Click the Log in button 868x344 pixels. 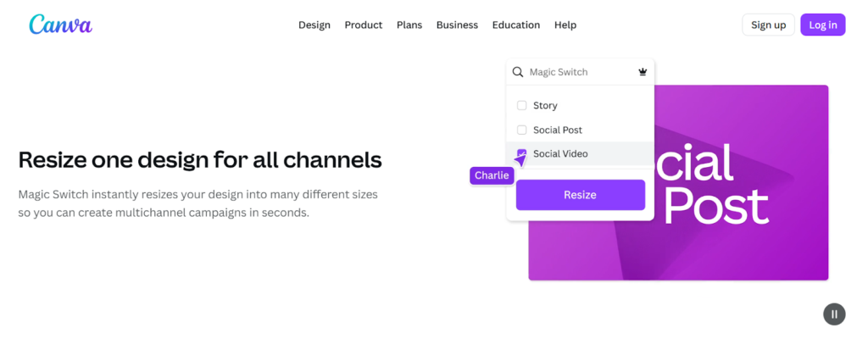(822, 25)
